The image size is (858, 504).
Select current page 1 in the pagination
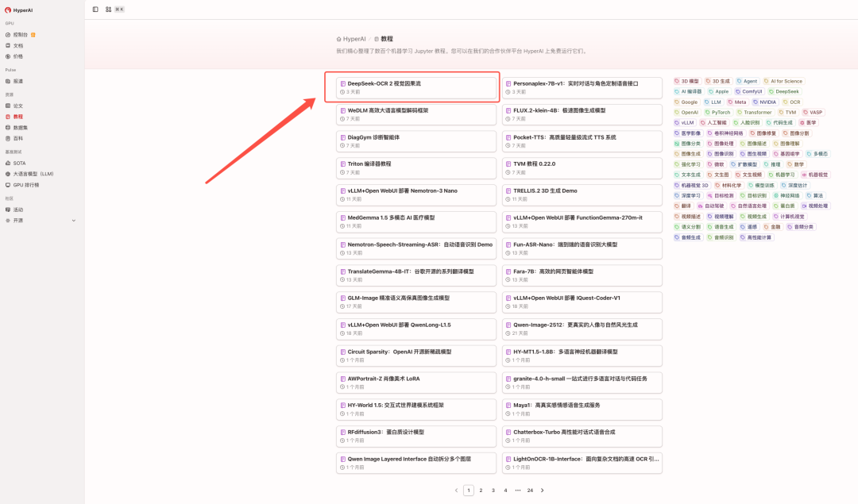pyautogui.click(x=469, y=491)
